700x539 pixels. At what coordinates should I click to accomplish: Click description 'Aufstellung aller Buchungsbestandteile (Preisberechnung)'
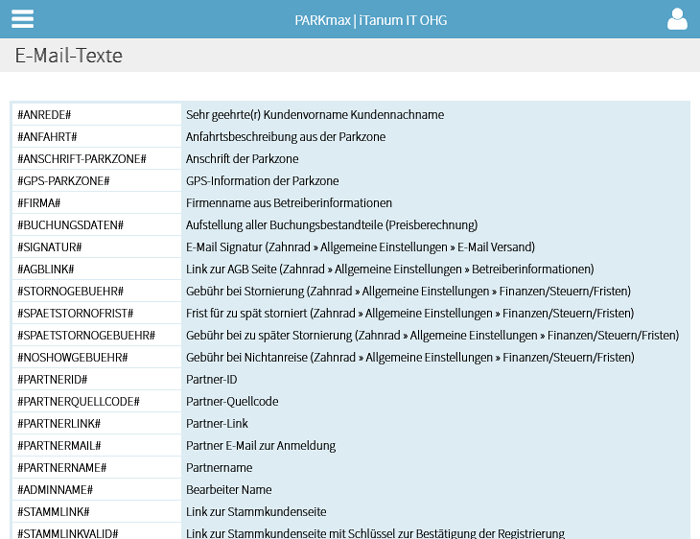[x=332, y=225]
